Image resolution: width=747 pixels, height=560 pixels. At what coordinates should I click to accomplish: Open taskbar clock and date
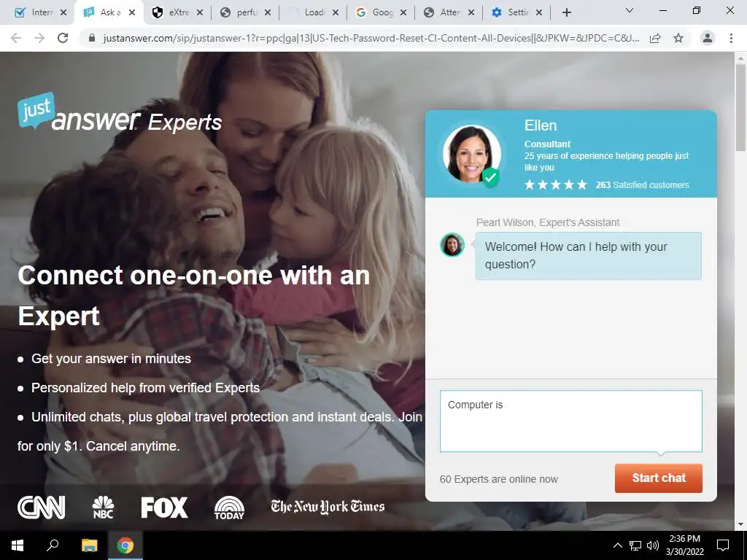click(x=684, y=545)
